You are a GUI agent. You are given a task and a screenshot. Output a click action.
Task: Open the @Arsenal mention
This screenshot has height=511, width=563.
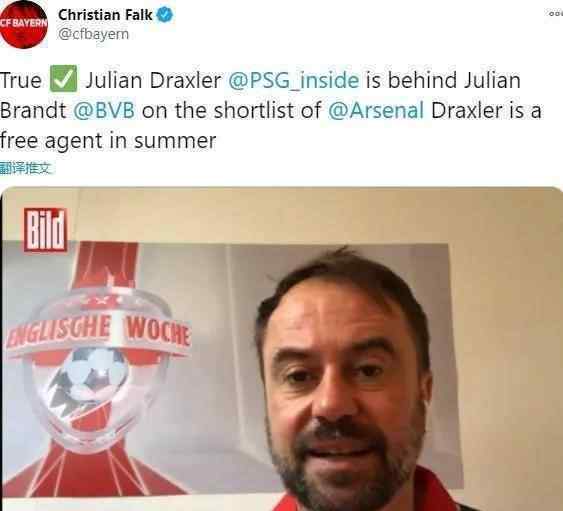[x=376, y=110]
